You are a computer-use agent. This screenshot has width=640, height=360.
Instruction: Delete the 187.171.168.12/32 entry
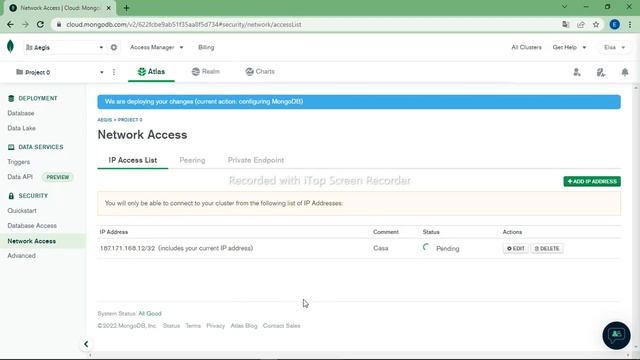point(547,249)
